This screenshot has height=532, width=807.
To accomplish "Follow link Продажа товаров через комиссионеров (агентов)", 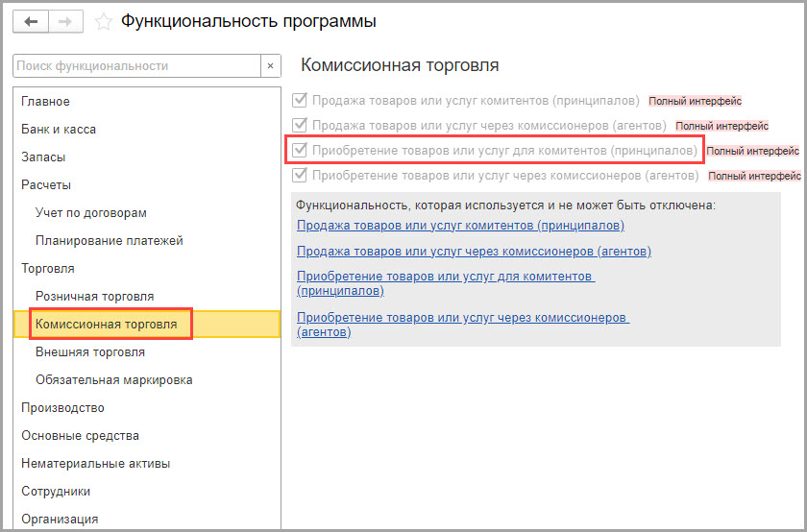I will click(x=474, y=251).
